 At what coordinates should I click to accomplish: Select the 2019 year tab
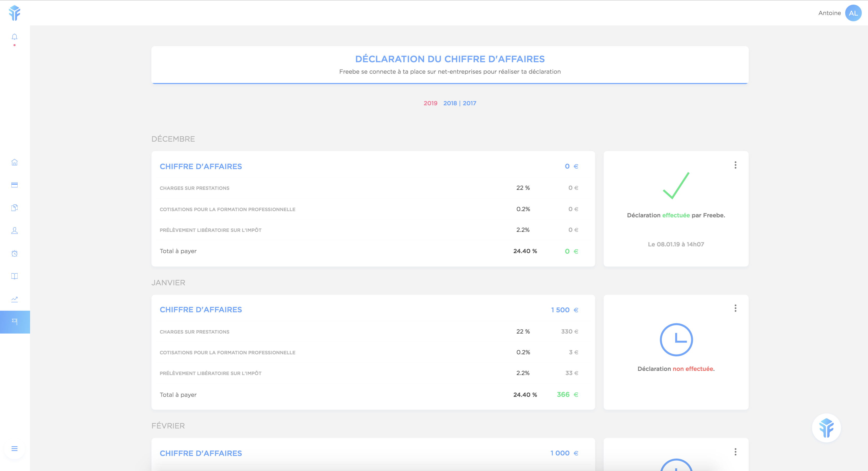click(430, 103)
